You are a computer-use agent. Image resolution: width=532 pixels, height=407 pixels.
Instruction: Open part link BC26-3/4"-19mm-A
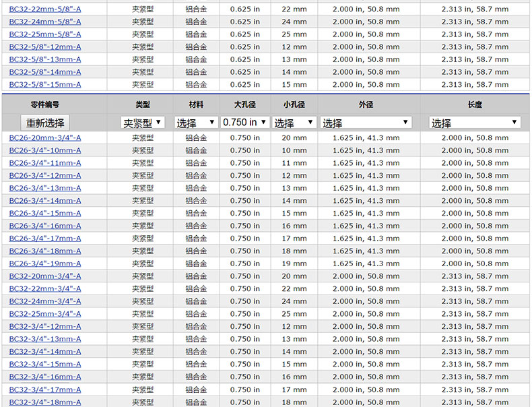[45, 263]
